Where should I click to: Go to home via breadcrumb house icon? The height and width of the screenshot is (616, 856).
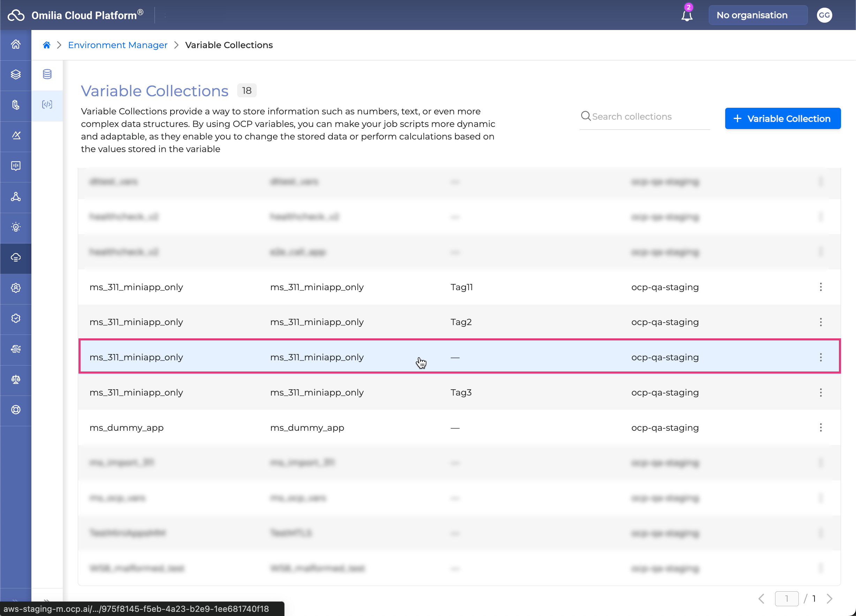(x=46, y=45)
